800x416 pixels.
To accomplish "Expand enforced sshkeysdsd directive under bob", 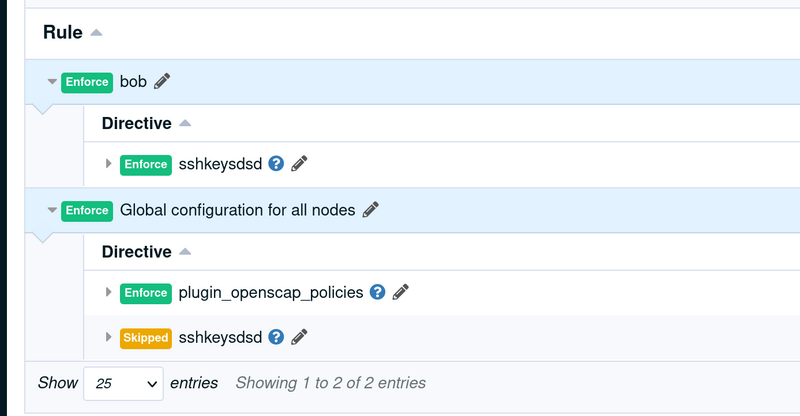I will pos(108,163).
